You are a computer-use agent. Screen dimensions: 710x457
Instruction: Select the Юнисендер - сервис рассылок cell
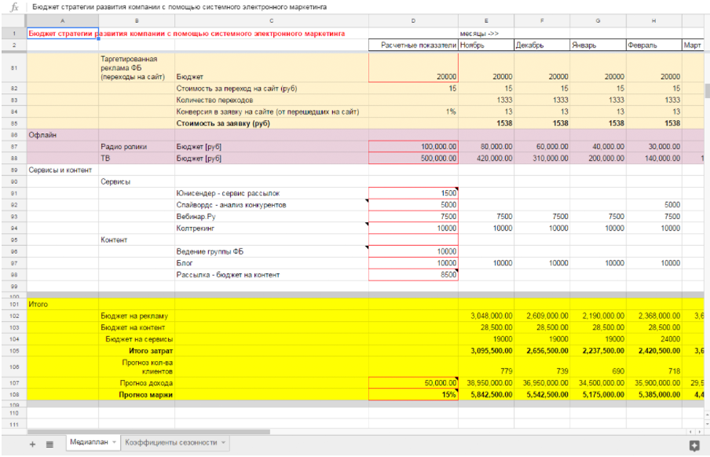point(271,193)
